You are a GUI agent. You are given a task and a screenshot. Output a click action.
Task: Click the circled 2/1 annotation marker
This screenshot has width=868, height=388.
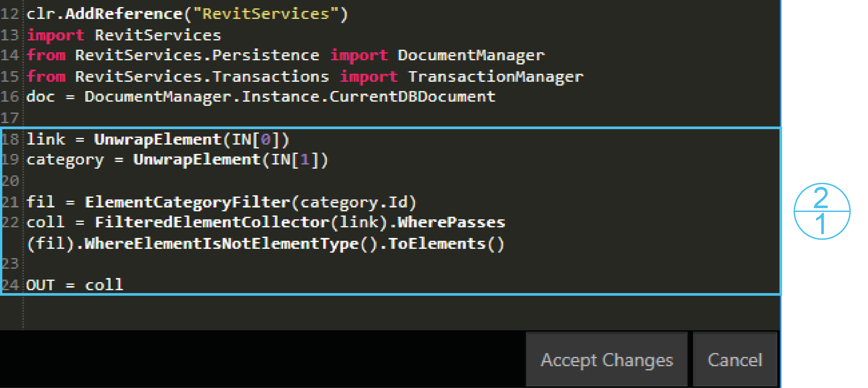[x=822, y=211]
